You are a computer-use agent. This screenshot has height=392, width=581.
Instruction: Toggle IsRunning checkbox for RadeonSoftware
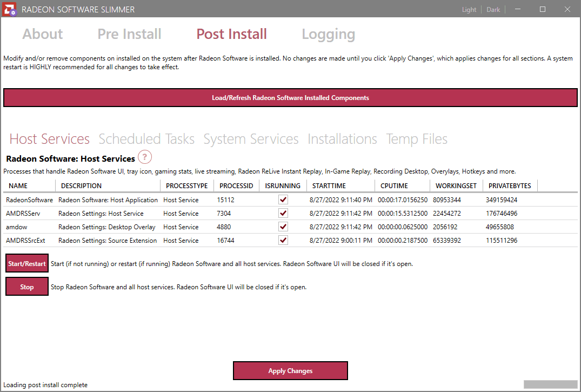click(x=283, y=200)
